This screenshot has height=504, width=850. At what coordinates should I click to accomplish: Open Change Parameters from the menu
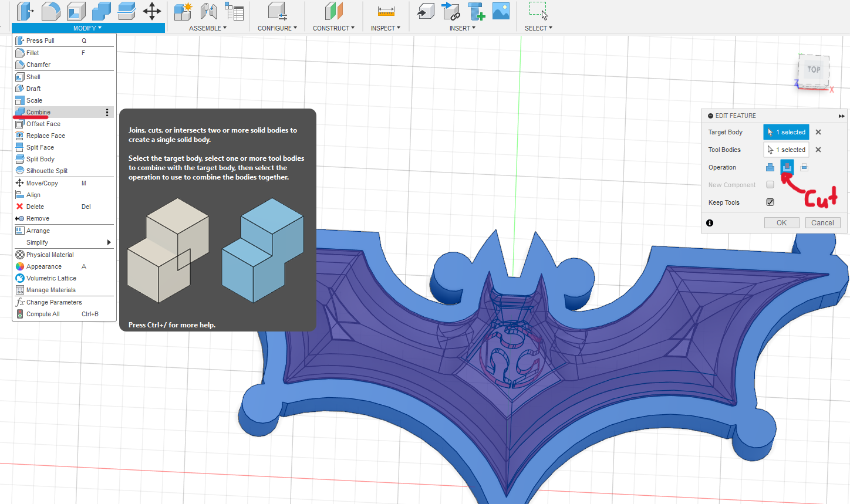coord(64,302)
